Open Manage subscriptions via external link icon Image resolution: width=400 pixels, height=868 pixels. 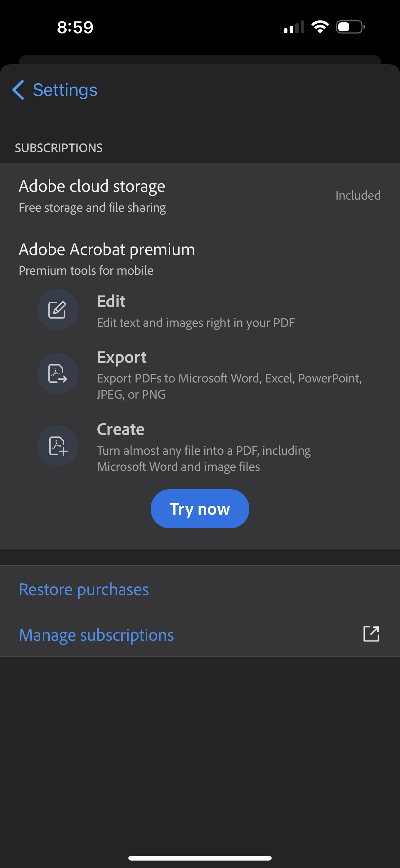371,634
